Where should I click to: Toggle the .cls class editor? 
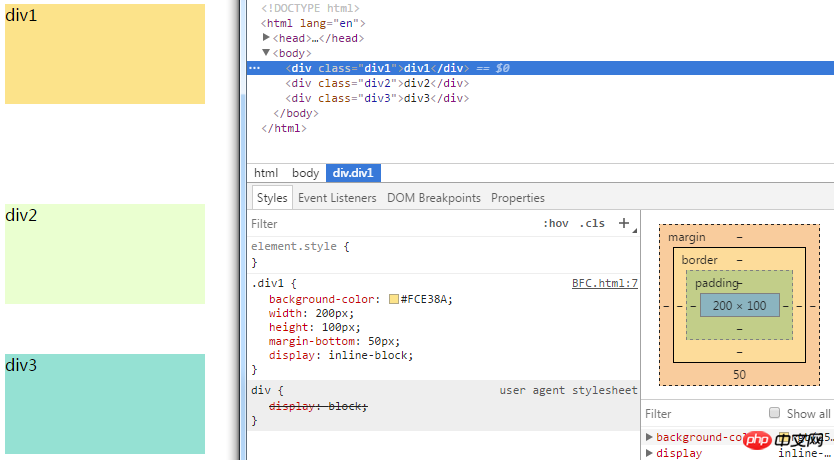click(593, 224)
